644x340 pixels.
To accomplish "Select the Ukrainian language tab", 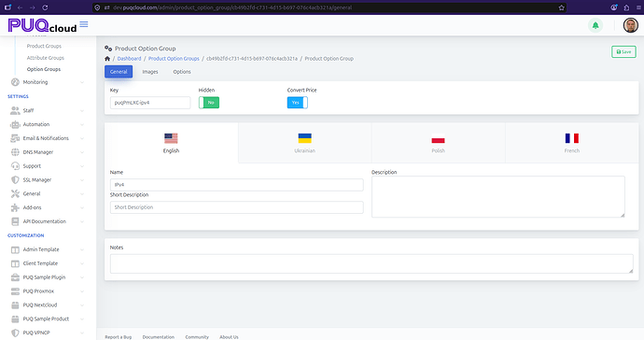I will [305, 143].
